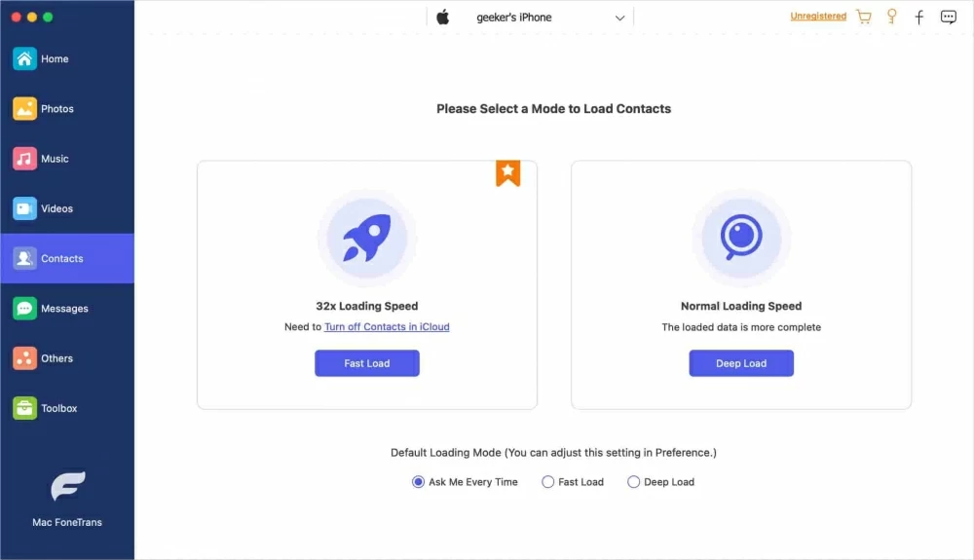The height and width of the screenshot is (560, 974).
Task: Expand the geeker's iPhone device dropdown
Action: 619,18
